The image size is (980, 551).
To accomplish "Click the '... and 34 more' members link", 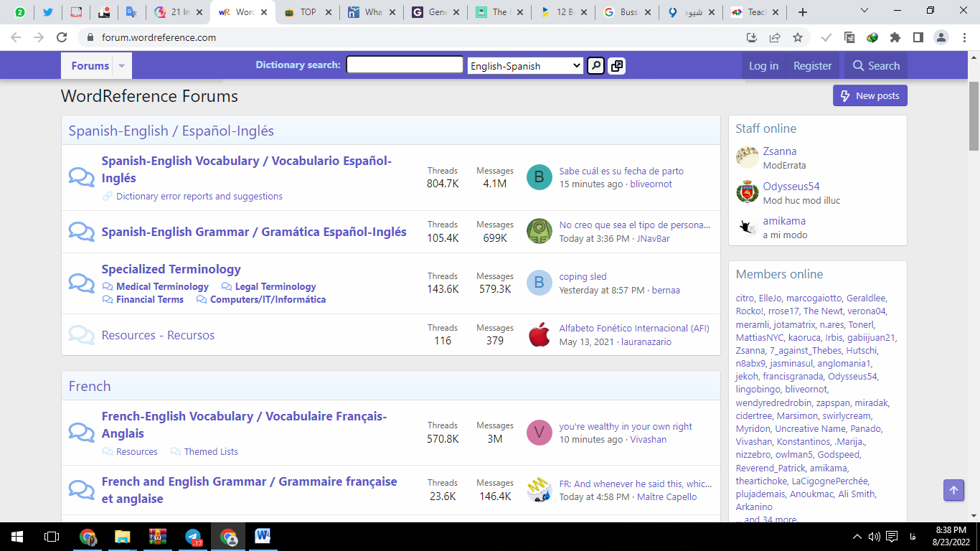I will point(766,519).
